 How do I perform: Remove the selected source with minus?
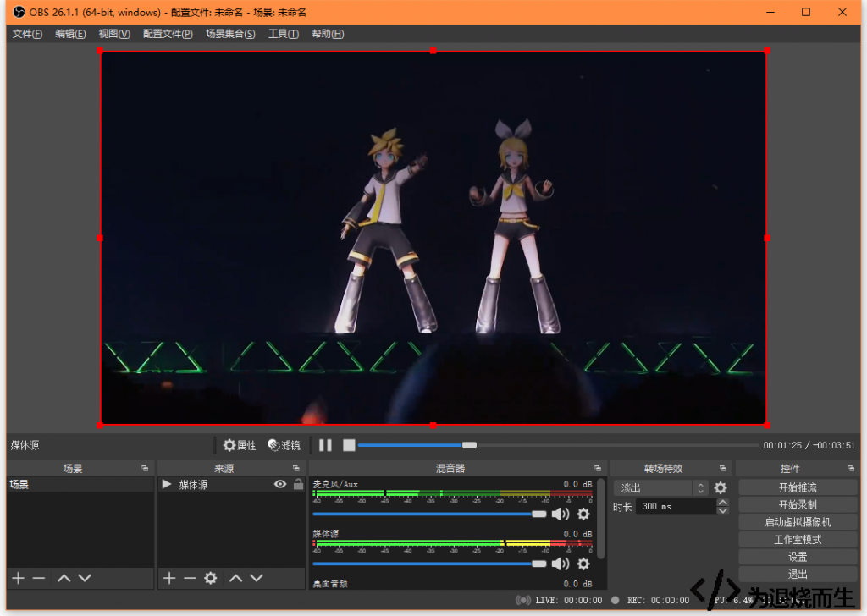tap(191, 579)
